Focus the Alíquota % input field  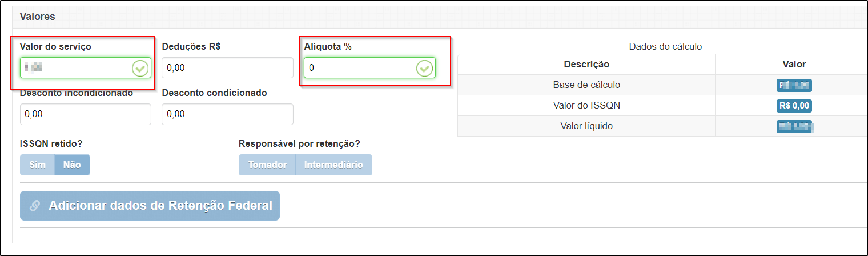[x=370, y=68]
